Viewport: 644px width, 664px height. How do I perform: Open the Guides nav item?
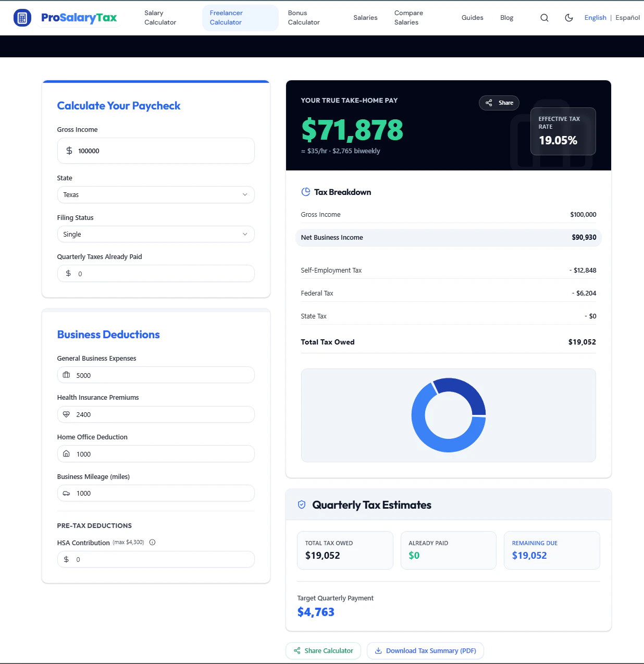[x=473, y=18]
